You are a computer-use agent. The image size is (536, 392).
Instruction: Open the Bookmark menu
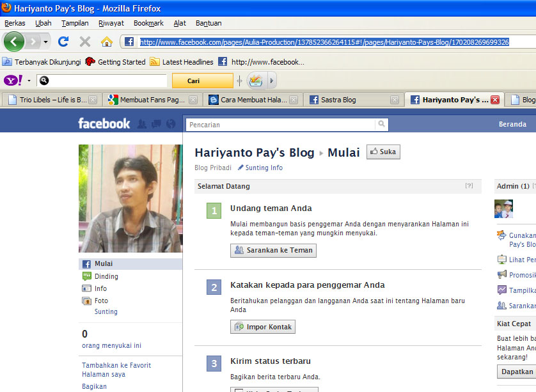(x=148, y=23)
